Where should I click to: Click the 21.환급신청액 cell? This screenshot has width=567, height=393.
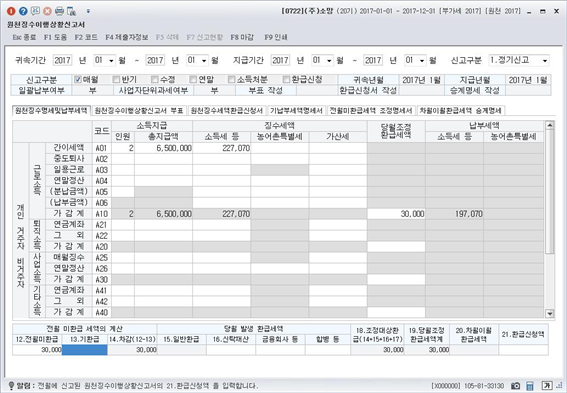point(524,350)
